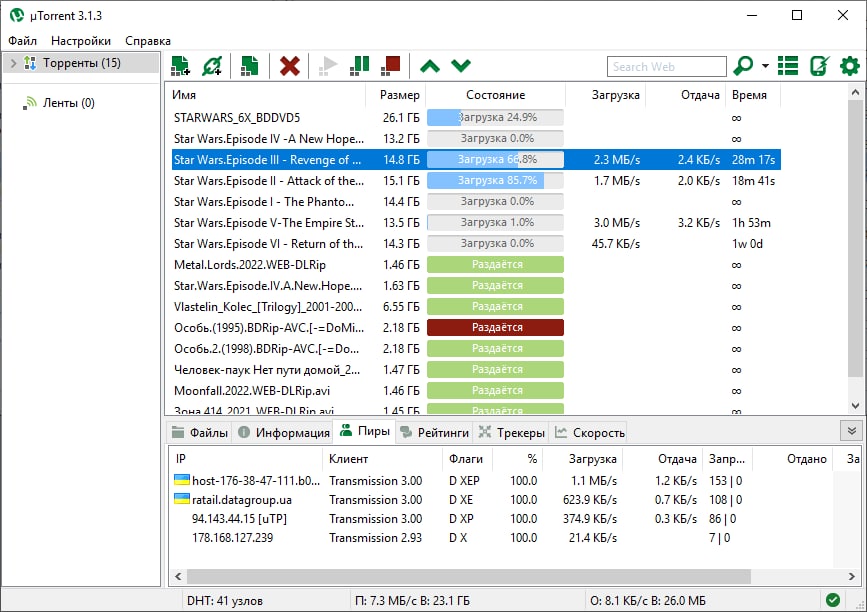Image resolution: width=867 pixels, height=612 pixels.
Task: Sort by torrent list Отдача column
Action: click(x=686, y=95)
